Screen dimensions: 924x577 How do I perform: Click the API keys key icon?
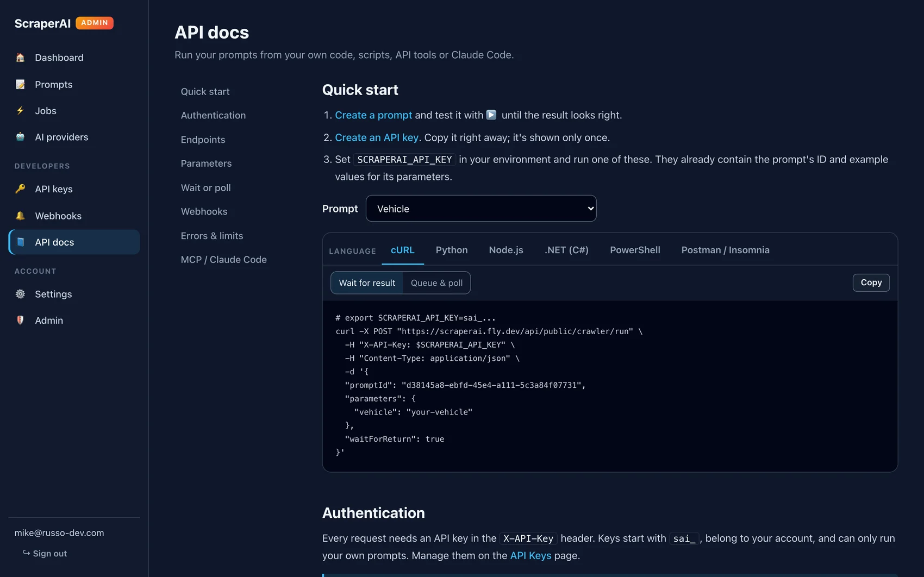click(x=20, y=189)
